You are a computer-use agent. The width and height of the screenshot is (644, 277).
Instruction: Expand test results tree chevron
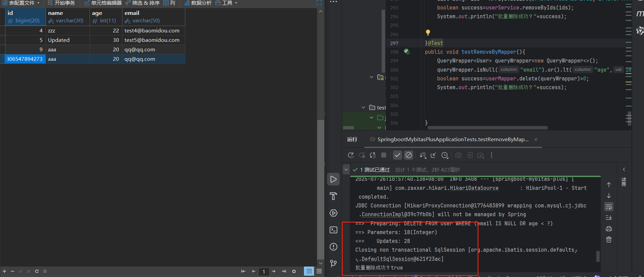pyautogui.click(x=346, y=169)
